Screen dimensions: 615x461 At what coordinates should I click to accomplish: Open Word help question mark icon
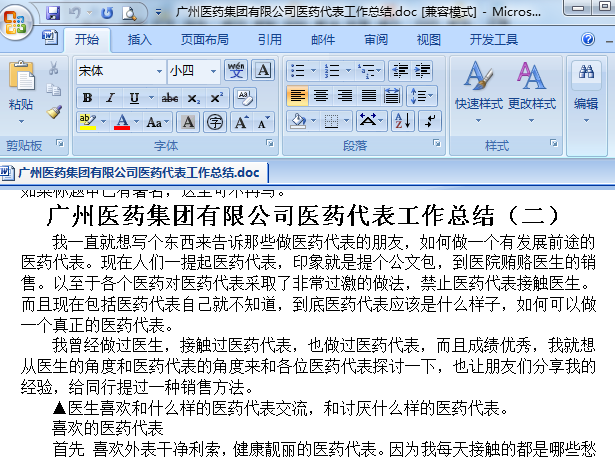588,39
